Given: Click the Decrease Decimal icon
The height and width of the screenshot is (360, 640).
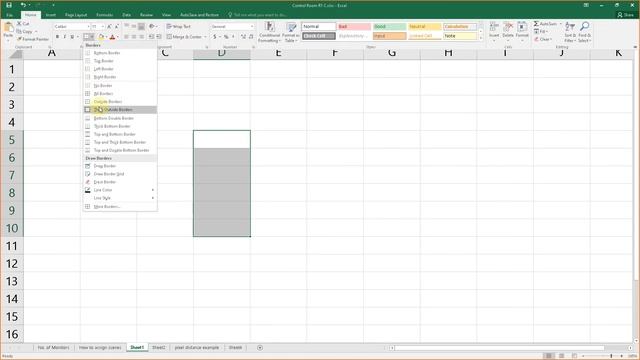Looking at the screenshot, I should 251,37.
